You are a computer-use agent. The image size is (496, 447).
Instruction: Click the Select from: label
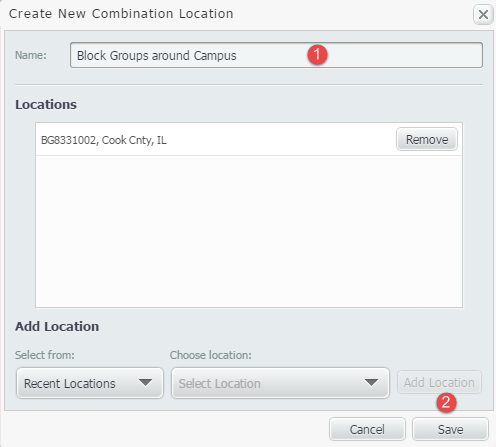[x=45, y=355]
